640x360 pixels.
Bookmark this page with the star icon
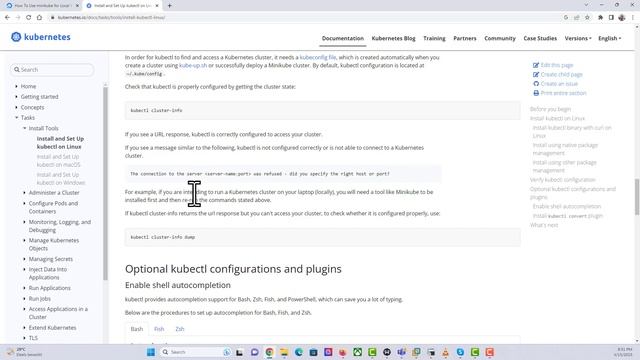click(587, 18)
